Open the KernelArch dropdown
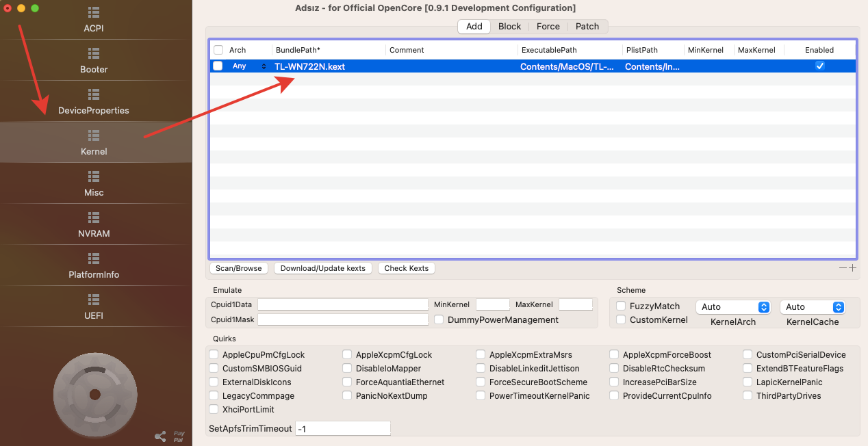The image size is (868, 446). point(732,307)
